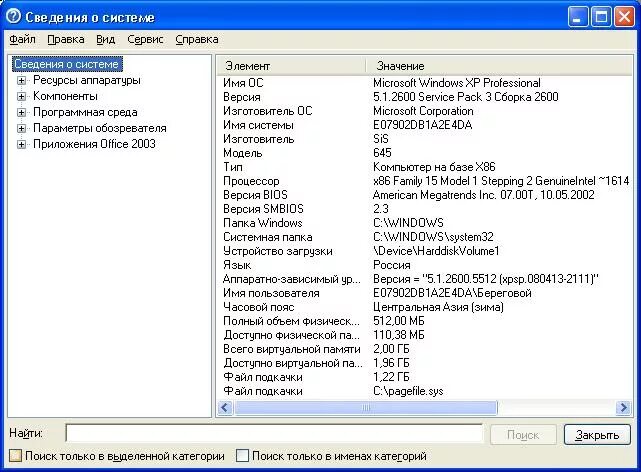Select the Всего виртуальной памяти row
641x472 pixels.
(425, 349)
